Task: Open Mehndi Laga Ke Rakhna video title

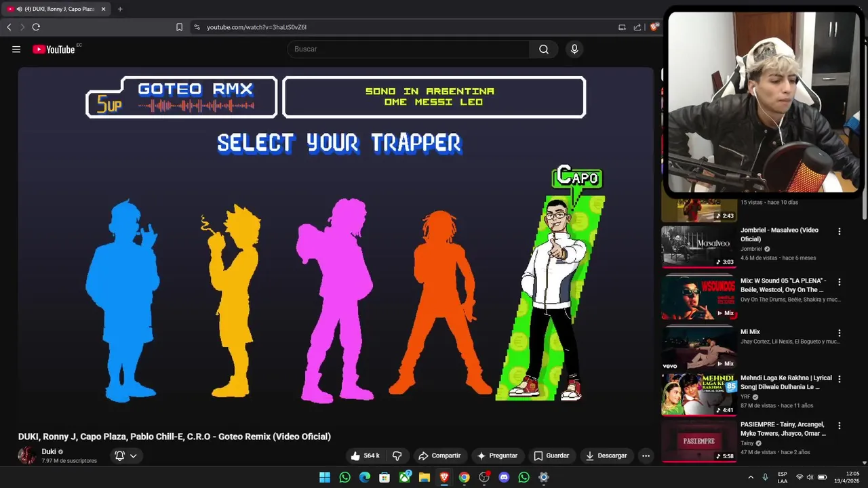Action: click(786, 382)
